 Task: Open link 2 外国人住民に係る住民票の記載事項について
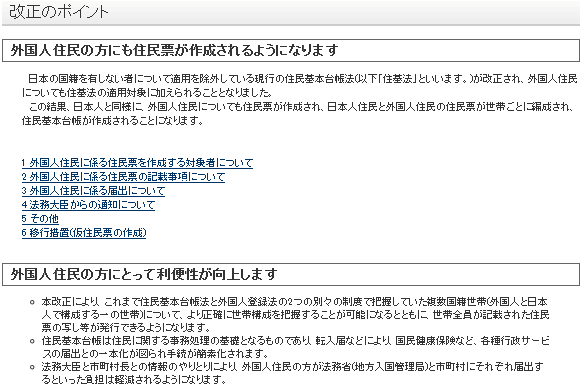click(123, 177)
